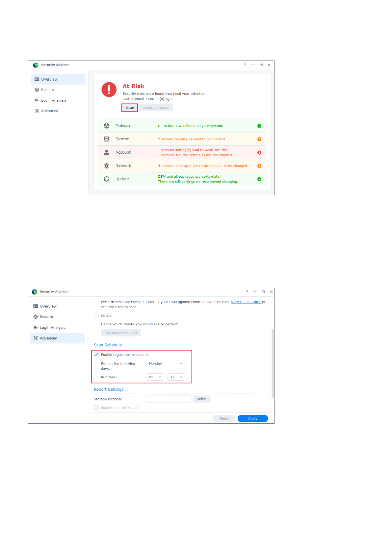The image size is (392, 554).
Task: Expand the minute dropdown showing 19
Action: [176, 377]
